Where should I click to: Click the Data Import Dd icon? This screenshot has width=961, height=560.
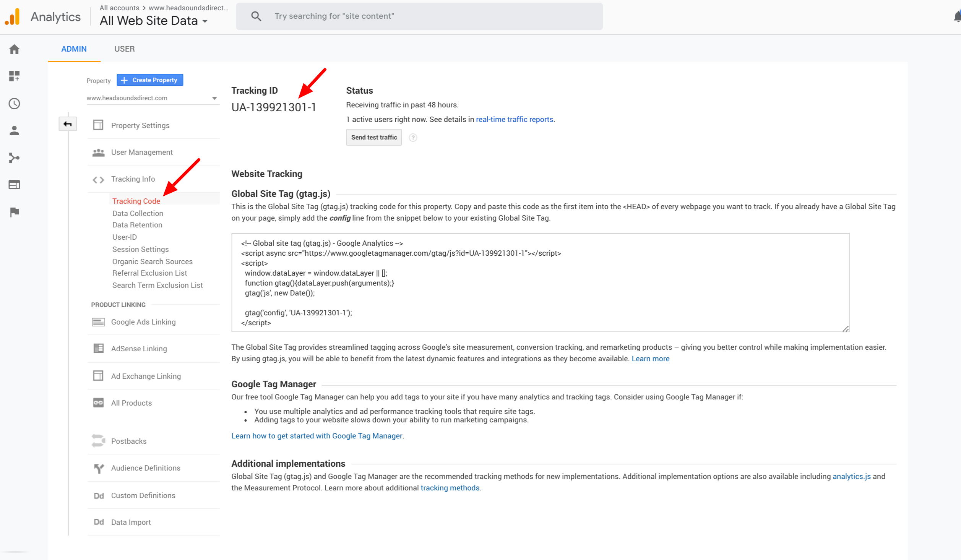click(x=99, y=522)
